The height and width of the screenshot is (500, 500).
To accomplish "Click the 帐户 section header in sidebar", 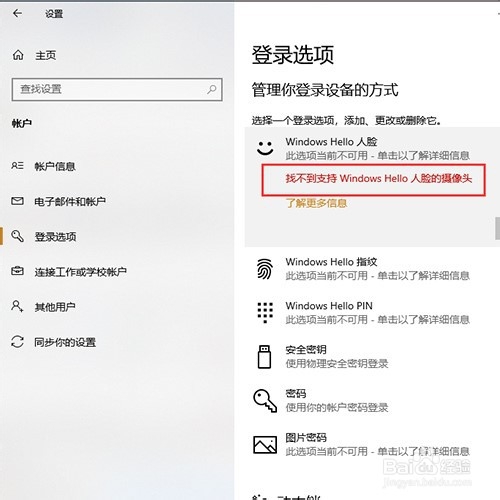I will [22, 123].
